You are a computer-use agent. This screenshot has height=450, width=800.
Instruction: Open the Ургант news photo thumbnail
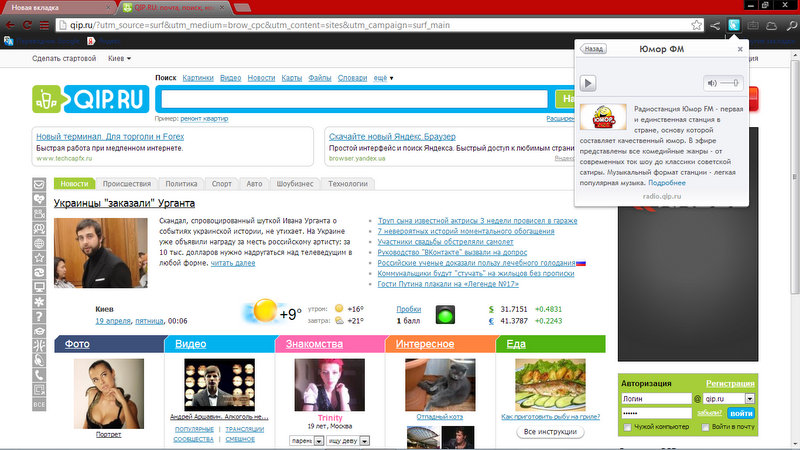click(101, 253)
